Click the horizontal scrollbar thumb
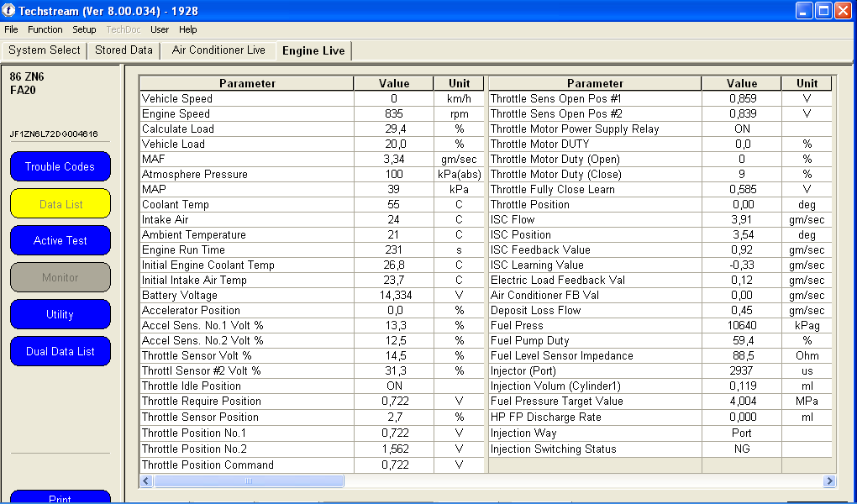Screen dimensions: 857x504 (x=248, y=481)
